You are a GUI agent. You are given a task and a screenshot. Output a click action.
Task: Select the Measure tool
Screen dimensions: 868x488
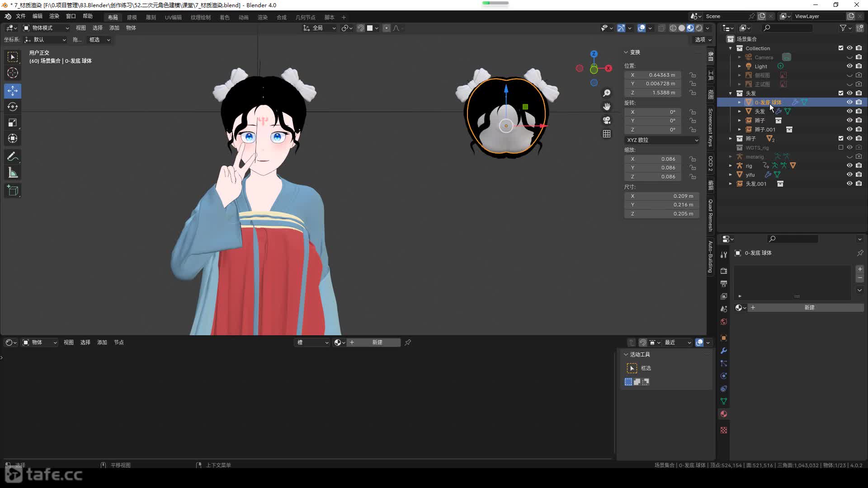13,173
